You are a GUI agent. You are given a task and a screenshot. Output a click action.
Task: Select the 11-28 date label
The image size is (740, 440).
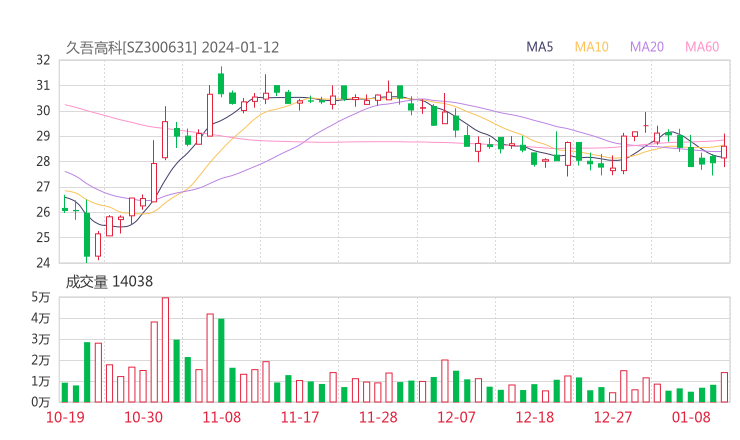(x=377, y=417)
